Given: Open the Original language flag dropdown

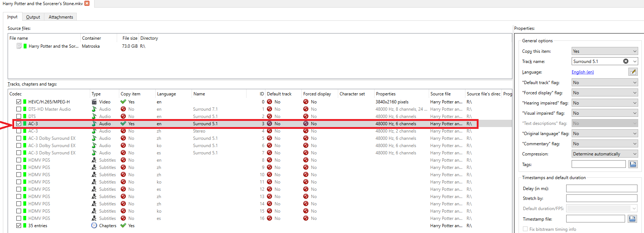Looking at the screenshot, I should coord(605,134).
